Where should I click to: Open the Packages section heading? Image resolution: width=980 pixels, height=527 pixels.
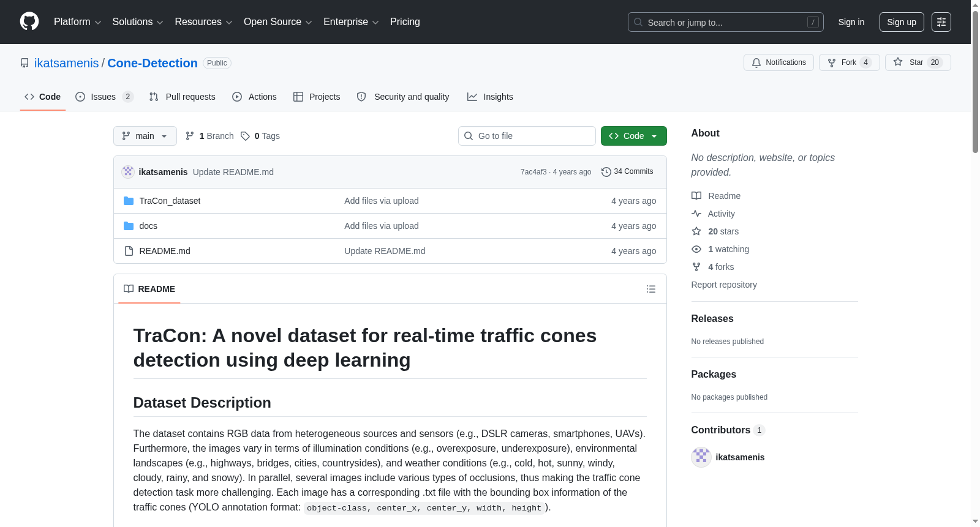point(714,375)
